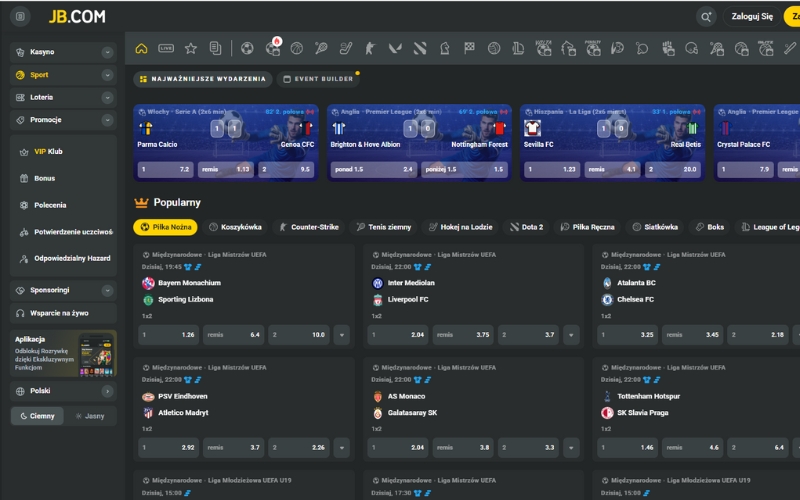
Task: Bet on remis 6.4 for Bayern match
Action: [233, 335]
